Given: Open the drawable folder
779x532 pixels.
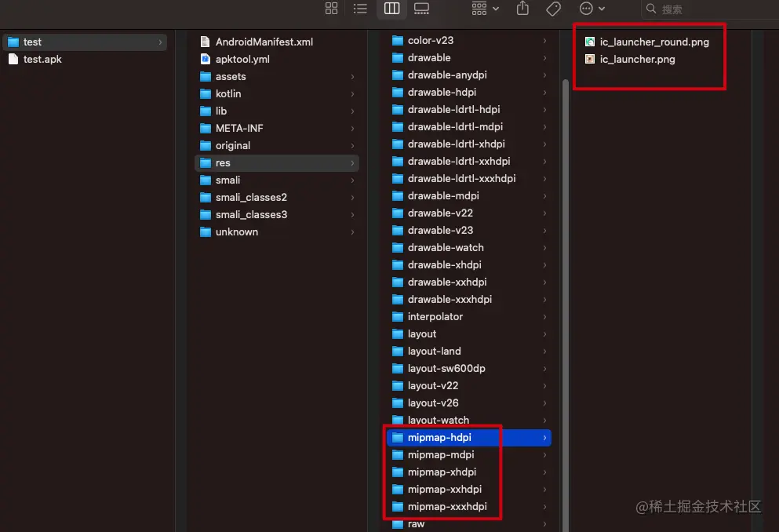Looking at the screenshot, I should tap(469, 57).
